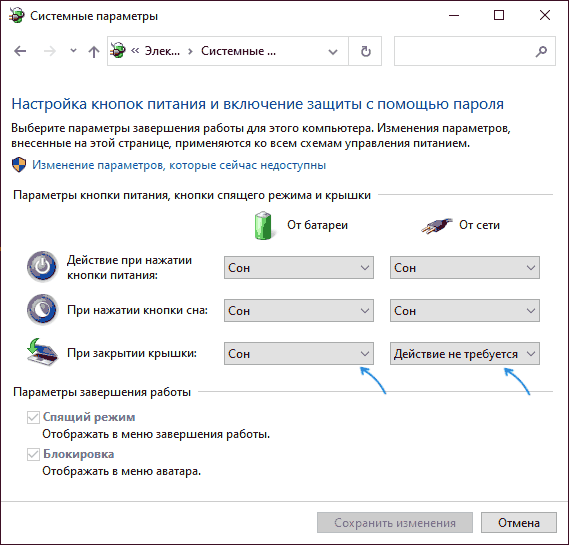The width and height of the screenshot is (569, 545).
Task: Click the Отмена button
Action: pos(519,523)
